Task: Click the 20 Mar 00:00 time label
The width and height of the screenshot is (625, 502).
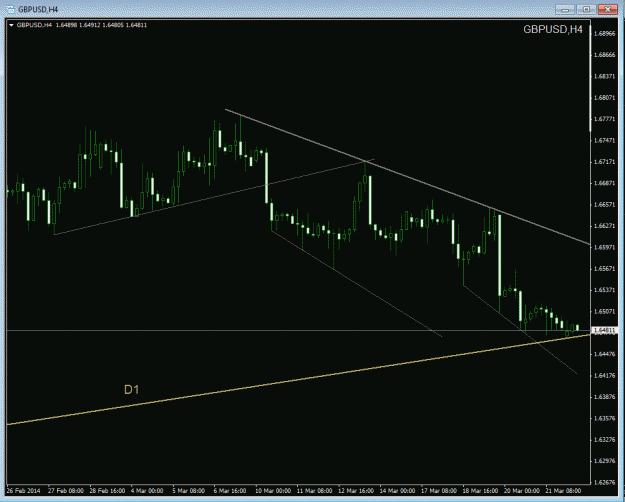Action: 522,490
